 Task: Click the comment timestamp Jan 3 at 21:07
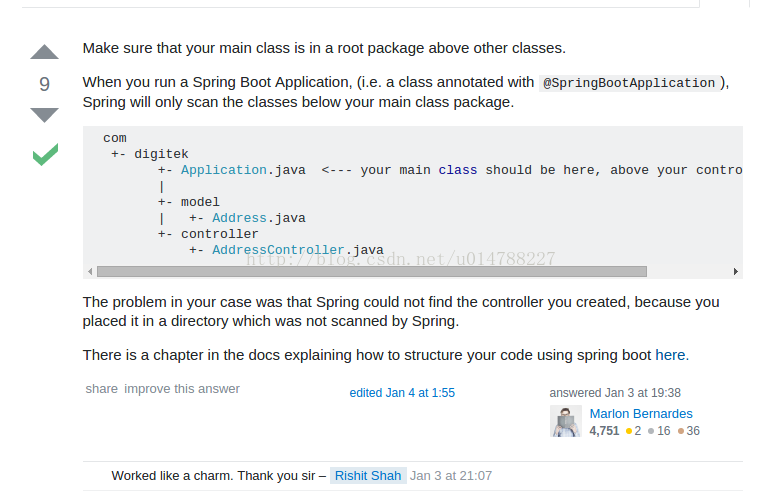click(451, 476)
